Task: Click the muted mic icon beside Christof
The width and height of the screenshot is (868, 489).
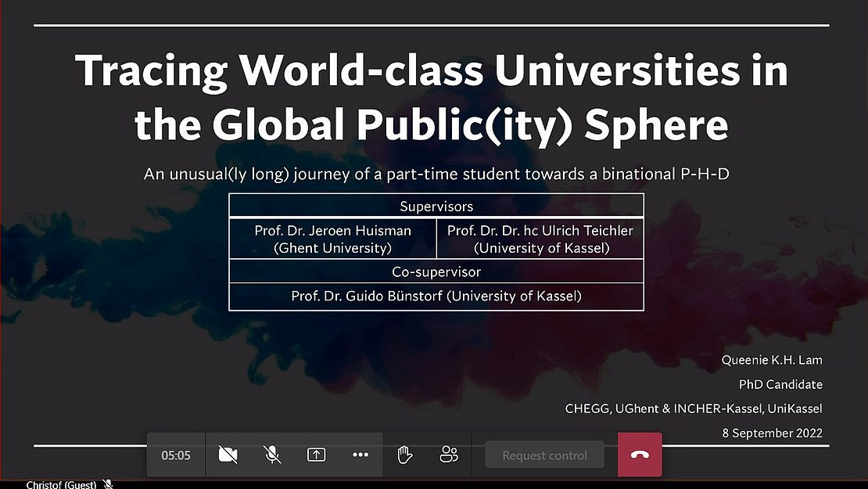Action: 108,484
